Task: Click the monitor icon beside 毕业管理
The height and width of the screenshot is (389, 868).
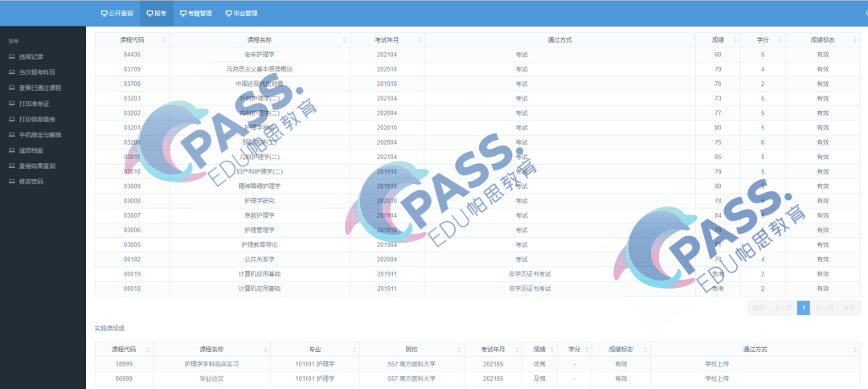Action: coord(227,14)
